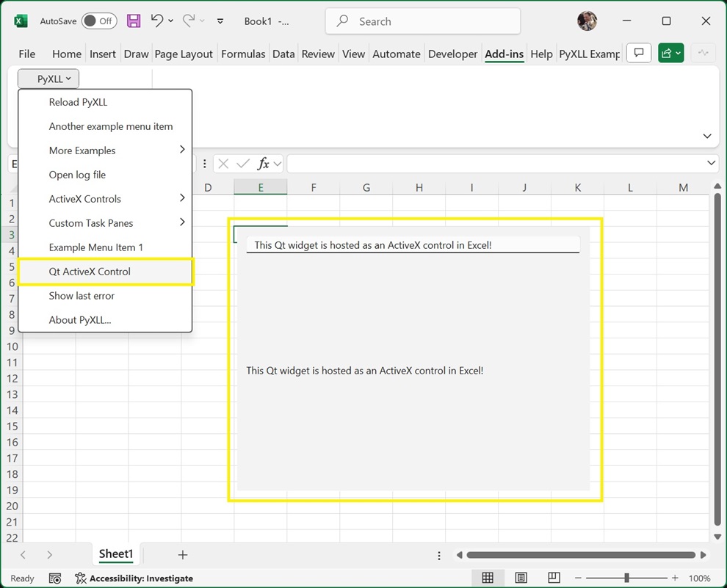727x588 pixels.
Task: Switch to the Review ribbon tab
Action: 318,54
